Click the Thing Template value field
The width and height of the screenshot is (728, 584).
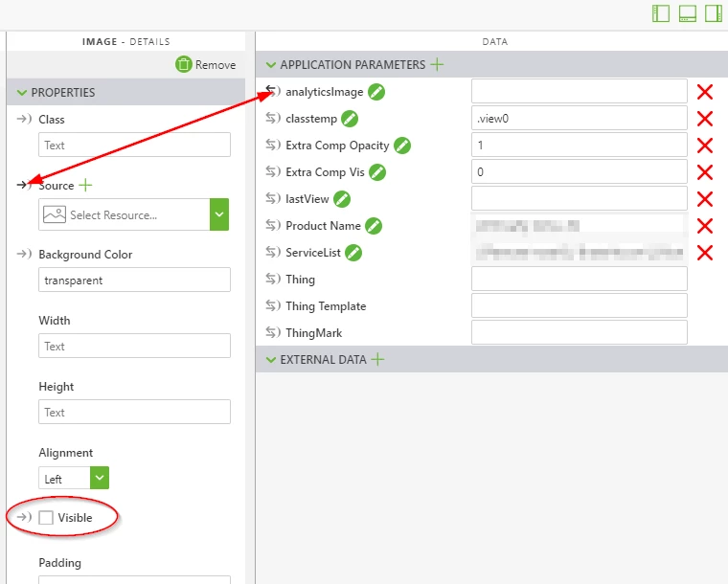[580, 305]
